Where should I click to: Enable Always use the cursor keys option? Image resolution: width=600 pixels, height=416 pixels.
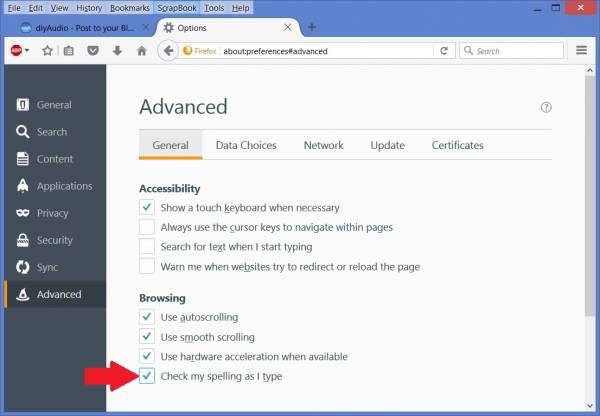pos(147,227)
